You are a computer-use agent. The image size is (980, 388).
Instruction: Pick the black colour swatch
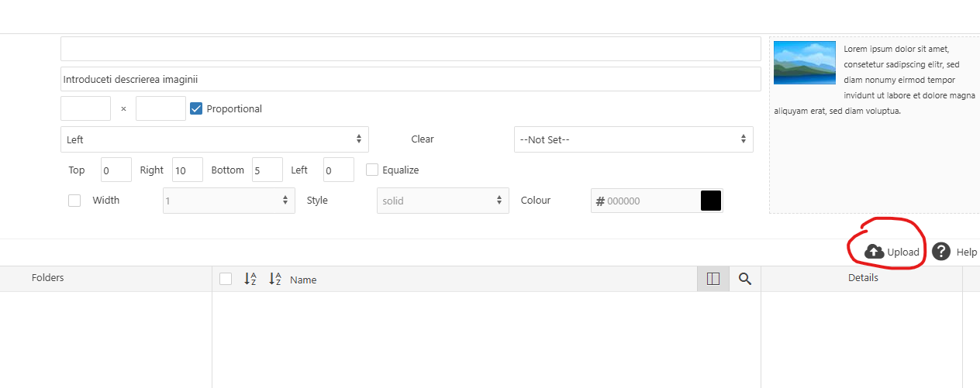(x=711, y=201)
